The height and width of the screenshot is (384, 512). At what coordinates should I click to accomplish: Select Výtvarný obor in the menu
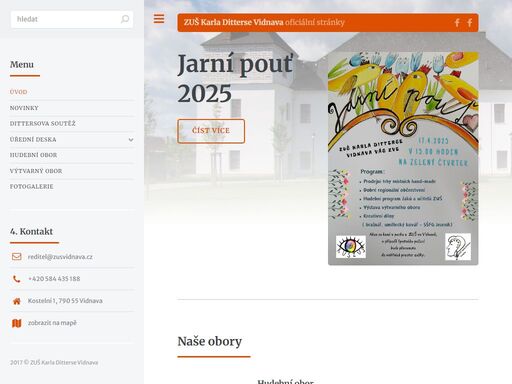pyautogui.click(x=36, y=171)
